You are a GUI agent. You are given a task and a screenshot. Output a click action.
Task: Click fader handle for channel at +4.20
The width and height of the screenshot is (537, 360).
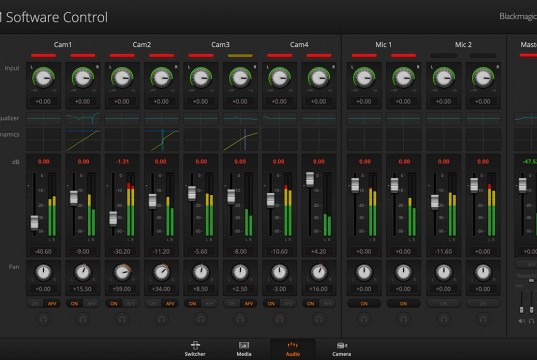coord(310,179)
